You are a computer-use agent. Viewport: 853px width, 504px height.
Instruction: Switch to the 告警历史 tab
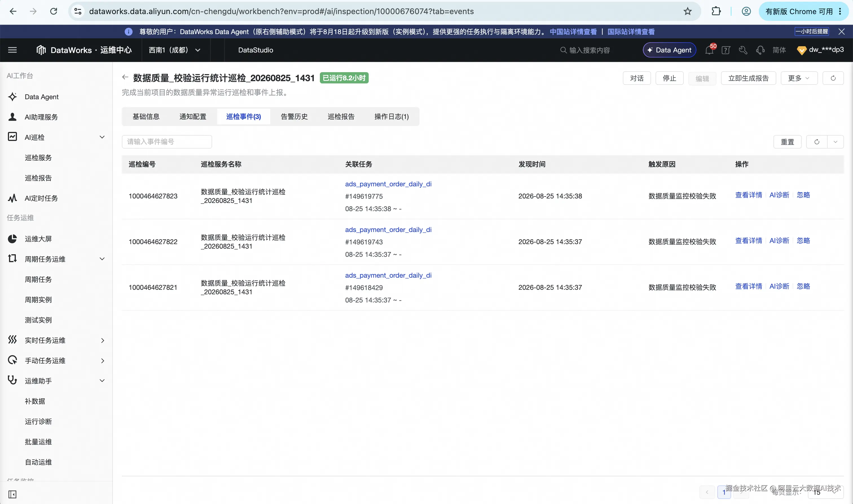(294, 116)
